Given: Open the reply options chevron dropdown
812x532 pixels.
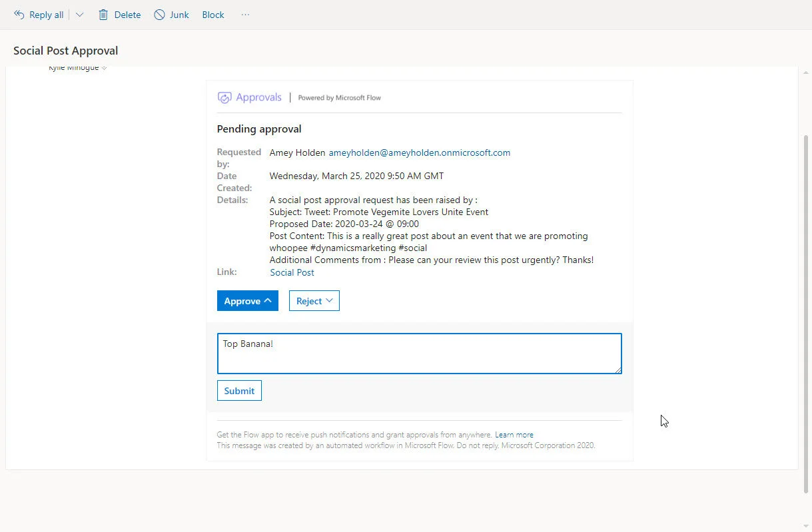Looking at the screenshot, I should [x=79, y=15].
